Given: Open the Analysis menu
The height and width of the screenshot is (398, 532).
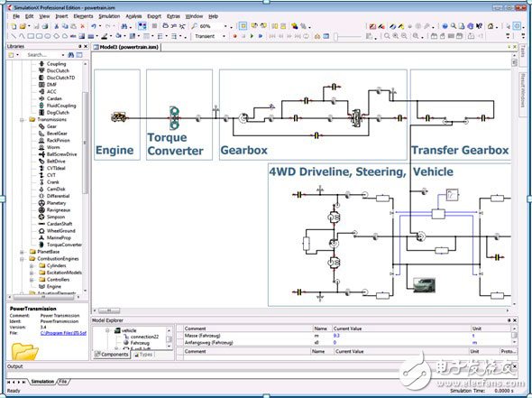Looking at the screenshot, I should coord(133,16).
